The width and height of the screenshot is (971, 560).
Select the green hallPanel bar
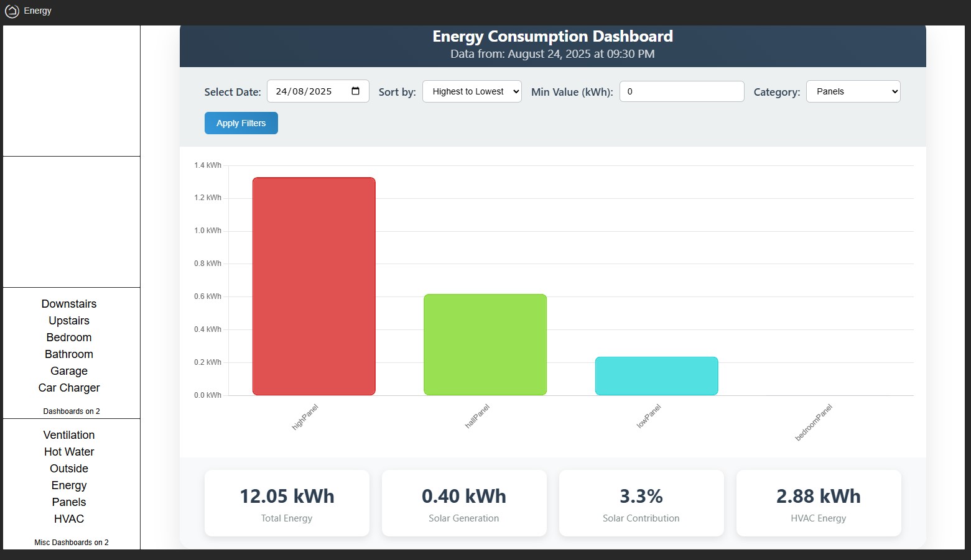[485, 344]
